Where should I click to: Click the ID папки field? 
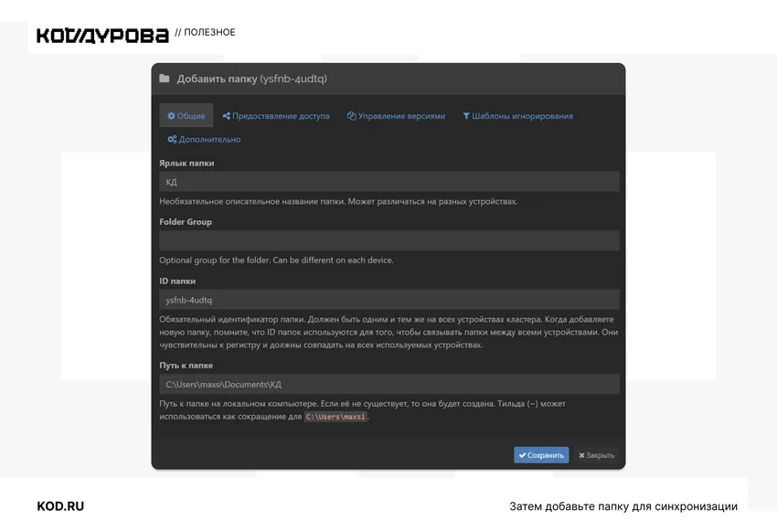389,300
